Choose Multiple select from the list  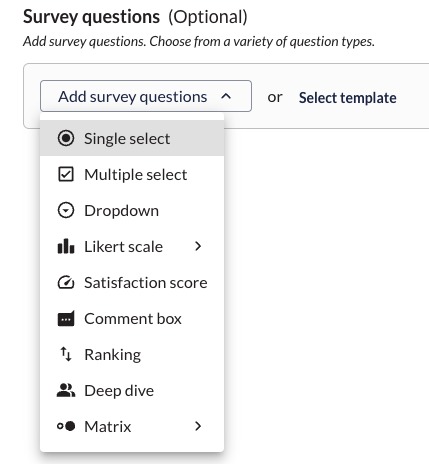pyautogui.click(x=132, y=174)
